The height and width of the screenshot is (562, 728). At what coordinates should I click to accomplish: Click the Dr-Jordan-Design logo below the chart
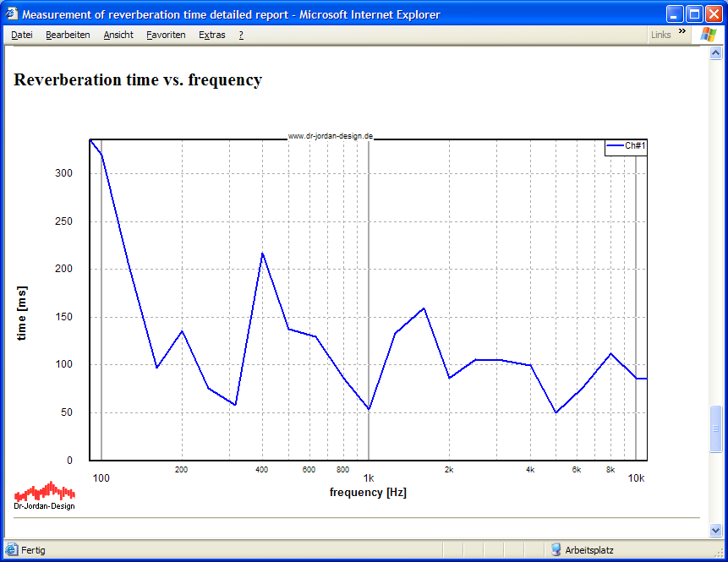[x=45, y=495]
